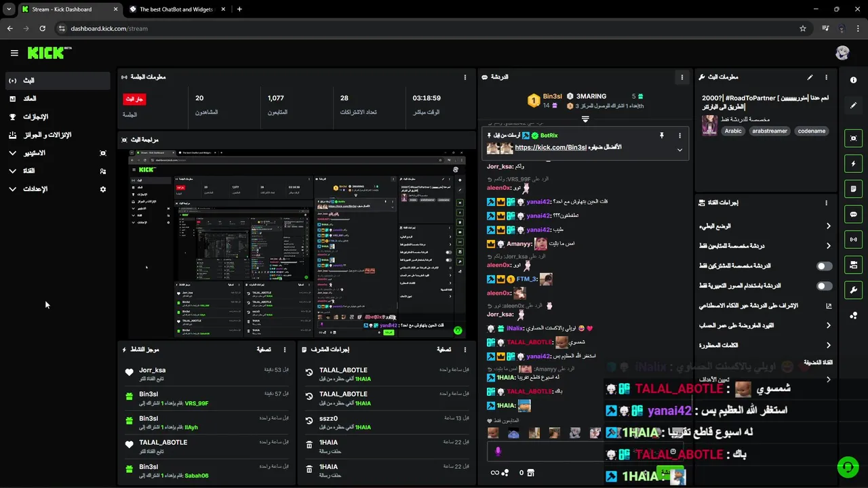Open session info panel three-dot menu
868x488 pixels.
point(465,77)
